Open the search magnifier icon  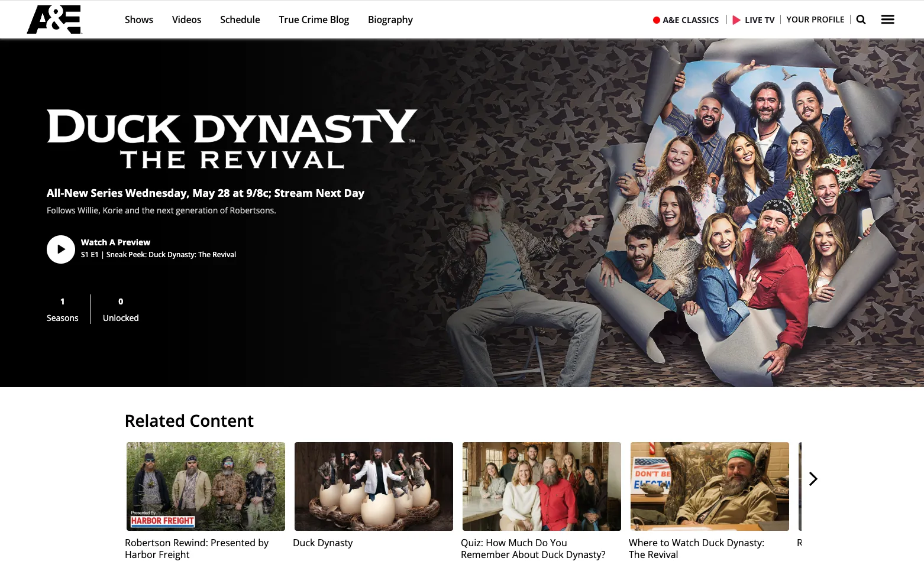click(x=861, y=20)
